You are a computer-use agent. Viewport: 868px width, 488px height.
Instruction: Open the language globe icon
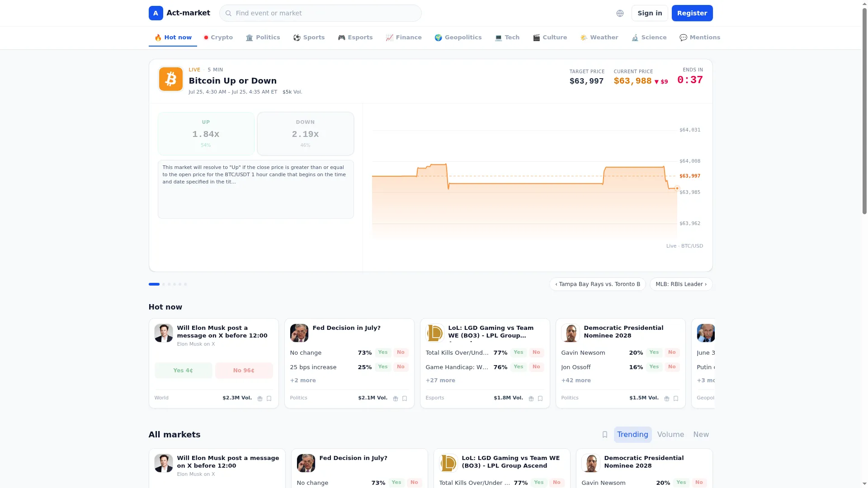click(x=620, y=13)
